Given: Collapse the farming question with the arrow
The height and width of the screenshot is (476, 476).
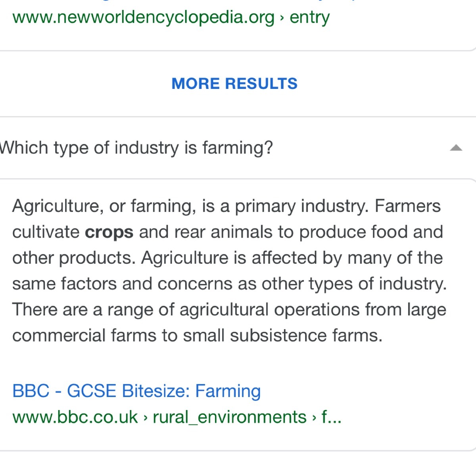Looking at the screenshot, I should [456, 148].
